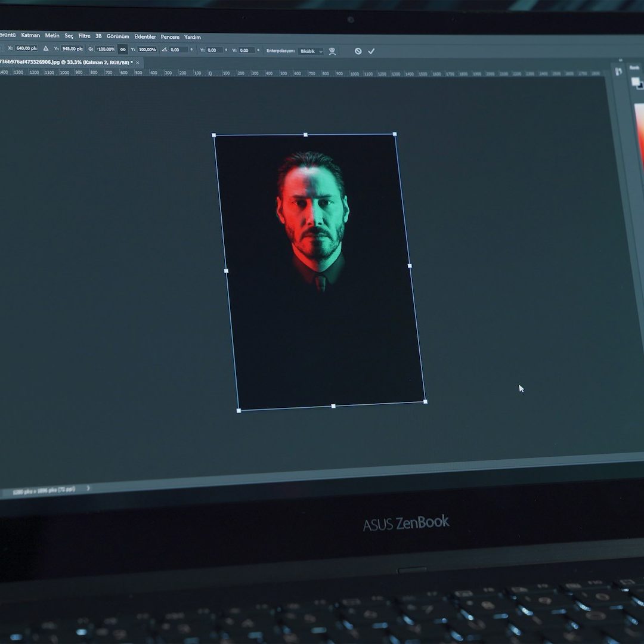Select the open .jpg document tab
This screenshot has width=644, height=644.
tap(64, 62)
